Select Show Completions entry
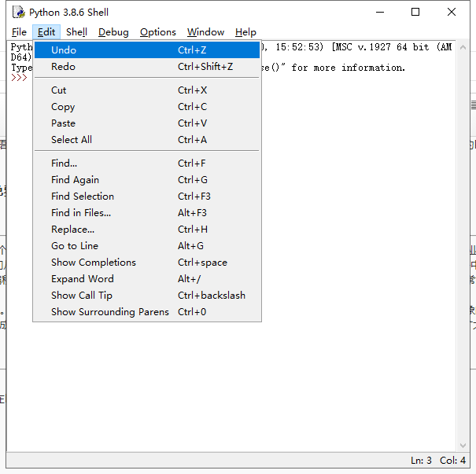 147,263
